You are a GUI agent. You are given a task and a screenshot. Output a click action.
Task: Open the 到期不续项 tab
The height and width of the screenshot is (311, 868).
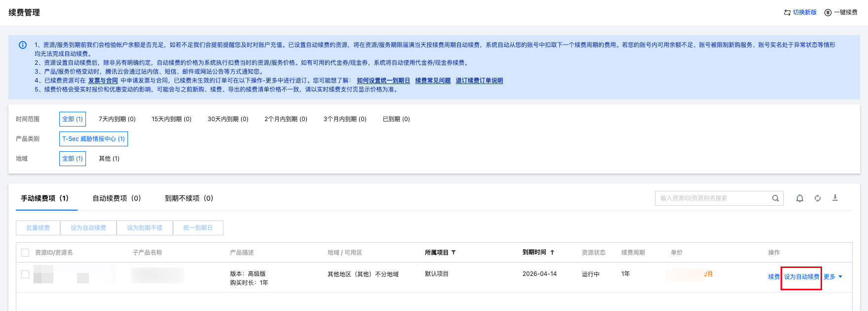pyautogui.click(x=189, y=198)
